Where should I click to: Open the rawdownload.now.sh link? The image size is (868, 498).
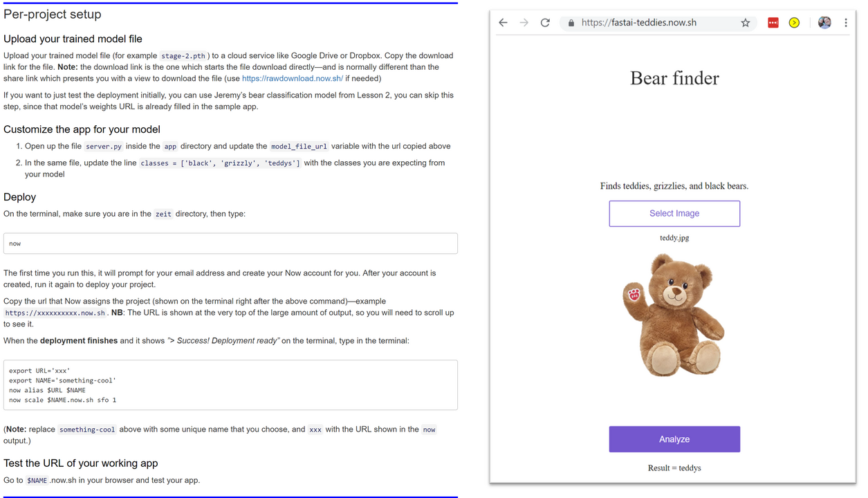coord(292,79)
